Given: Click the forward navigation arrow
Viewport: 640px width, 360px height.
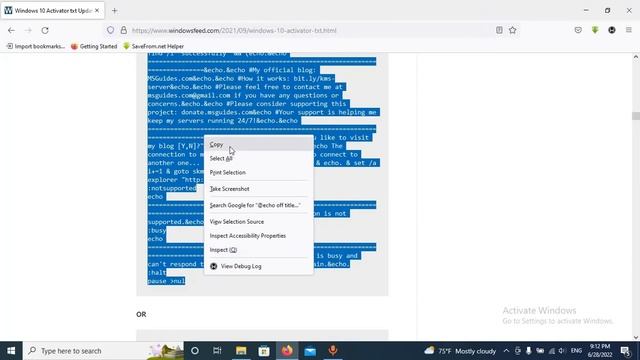Looking at the screenshot, I should (28, 30).
